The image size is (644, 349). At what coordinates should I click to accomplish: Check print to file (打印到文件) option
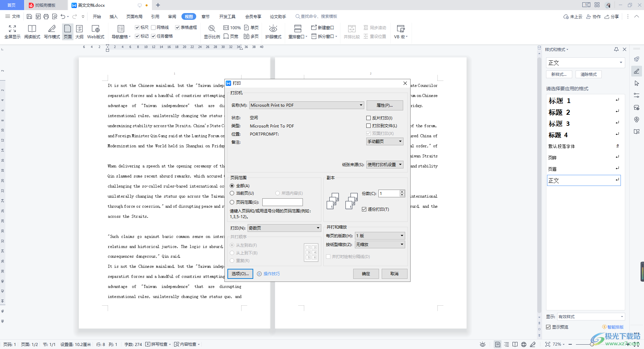coord(368,126)
